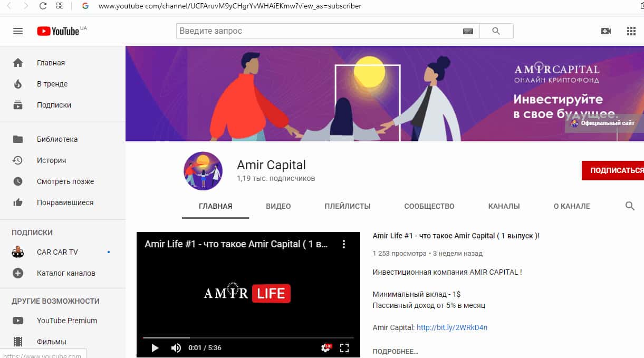
Task: Open the browser speed dial grid
Action: [x=60, y=6]
